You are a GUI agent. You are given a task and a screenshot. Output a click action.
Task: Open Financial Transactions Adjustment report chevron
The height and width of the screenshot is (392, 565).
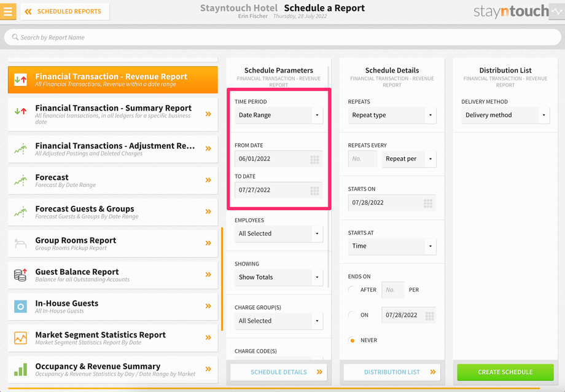tap(208, 149)
